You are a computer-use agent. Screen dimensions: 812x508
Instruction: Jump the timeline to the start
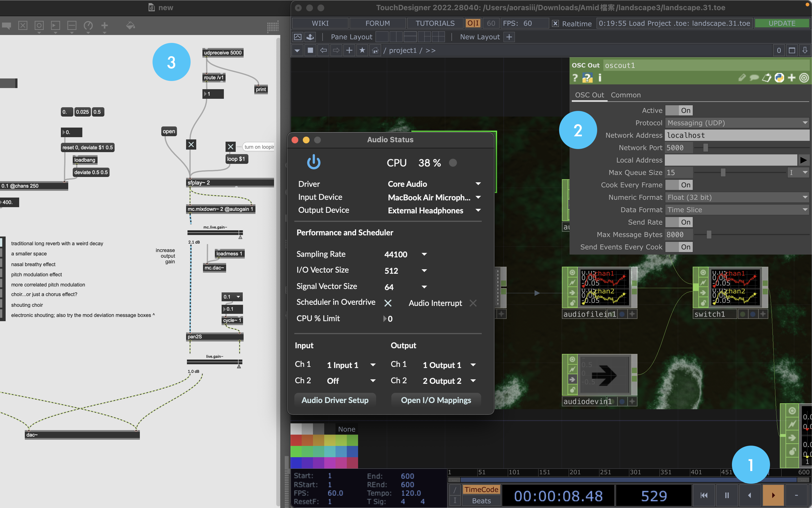point(704,495)
